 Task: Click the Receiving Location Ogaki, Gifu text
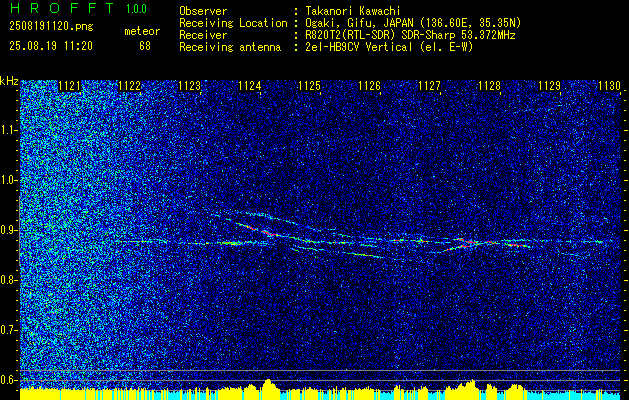point(413,23)
